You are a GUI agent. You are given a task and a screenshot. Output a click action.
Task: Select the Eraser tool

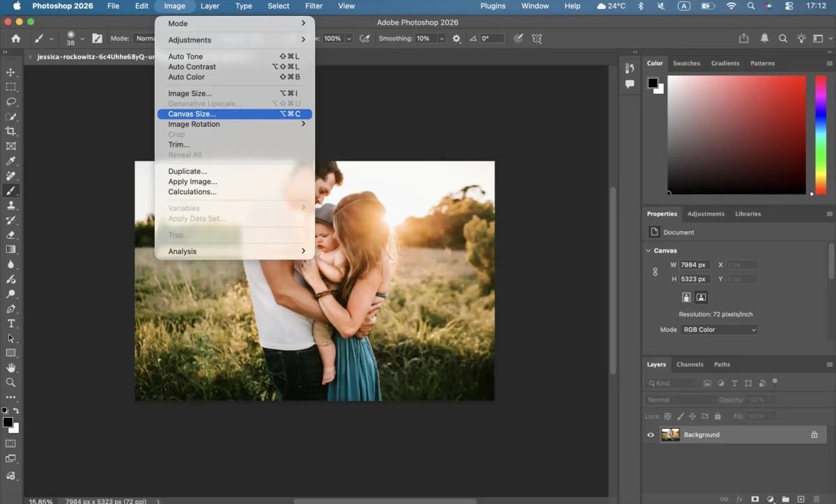pos(10,235)
